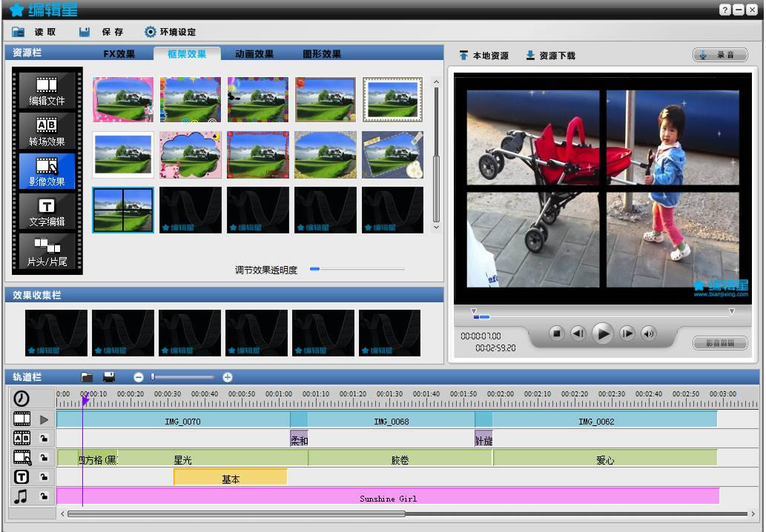Click the 录音 record button
The height and width of the screenshot is (532, 766).
pos(720,55)
